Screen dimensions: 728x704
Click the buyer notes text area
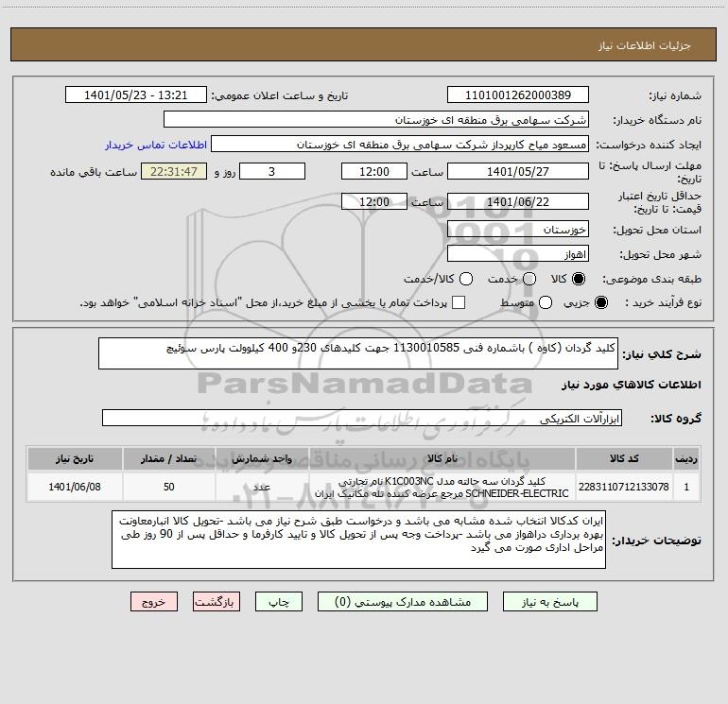[358, 540]
